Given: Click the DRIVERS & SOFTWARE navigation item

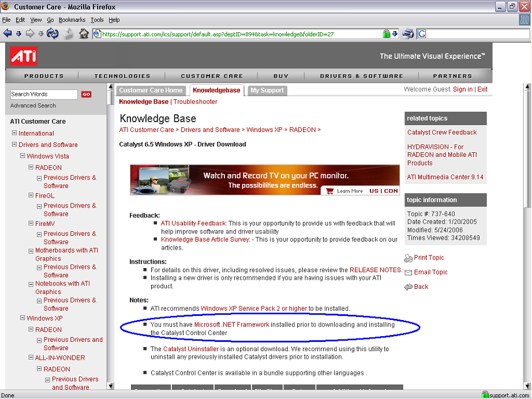Looking at the screenshot, I should [362, 76].
